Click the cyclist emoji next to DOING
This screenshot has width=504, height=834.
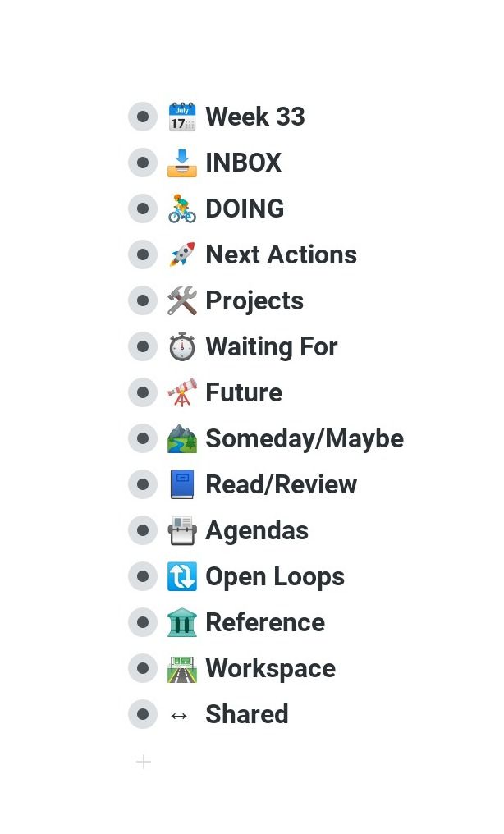pyautogui.click(x=182, y=208)
